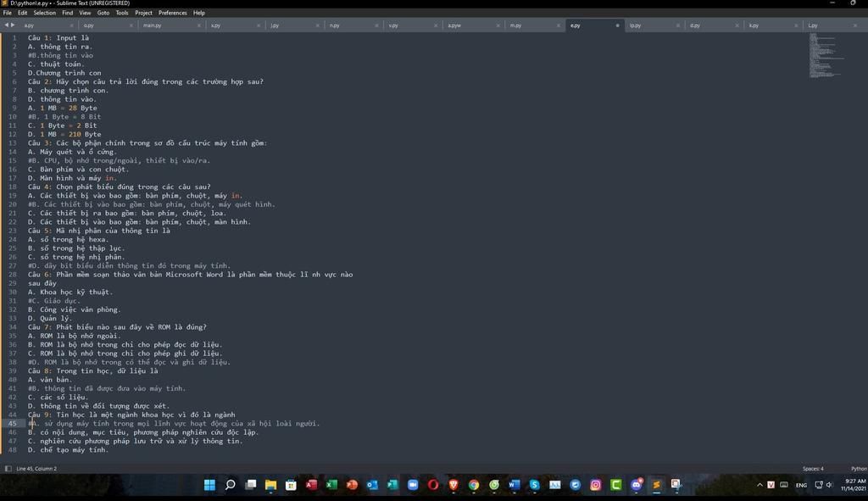
Task: Click line number 45 in gutter
Action: tap(12, 424)
